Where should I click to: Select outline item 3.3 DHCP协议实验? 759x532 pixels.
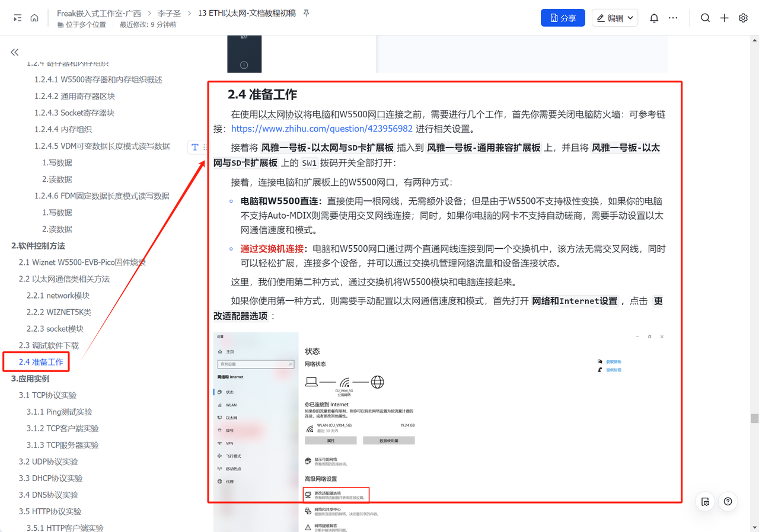coord(50,477)
